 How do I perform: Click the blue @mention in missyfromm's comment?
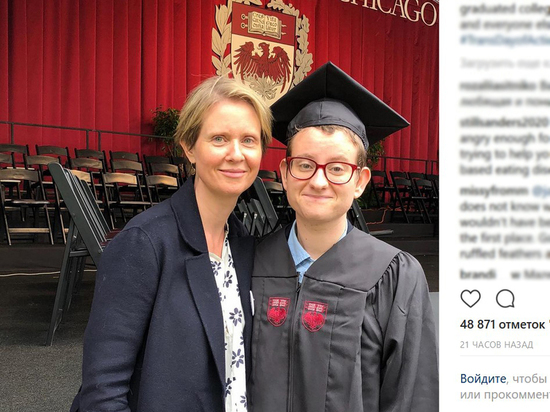[541, 191]
